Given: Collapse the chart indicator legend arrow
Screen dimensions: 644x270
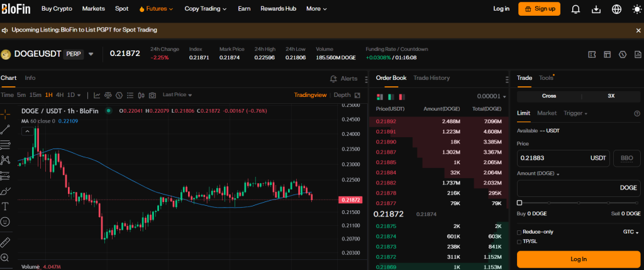Looking at the screenshot, I should coord(27,132).
